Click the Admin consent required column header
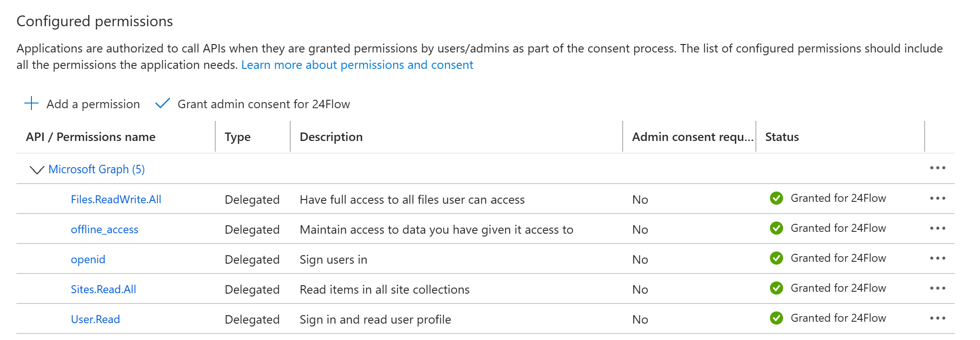 [692, 137]
